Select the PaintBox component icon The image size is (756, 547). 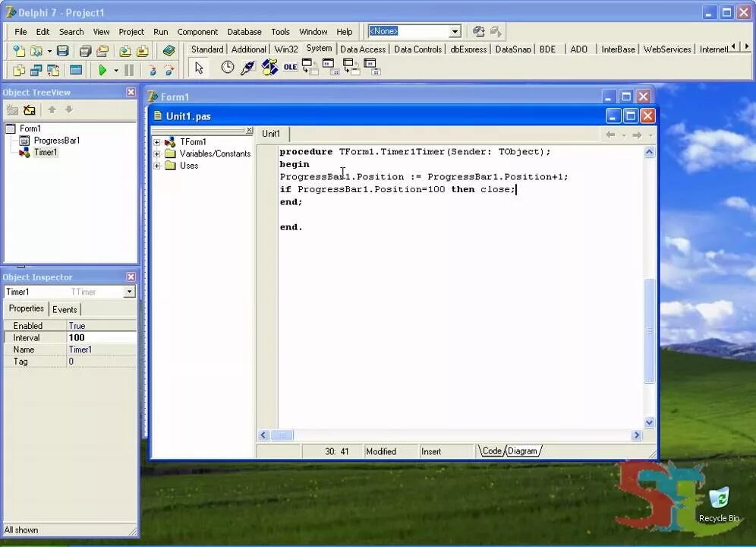[247, 68]
